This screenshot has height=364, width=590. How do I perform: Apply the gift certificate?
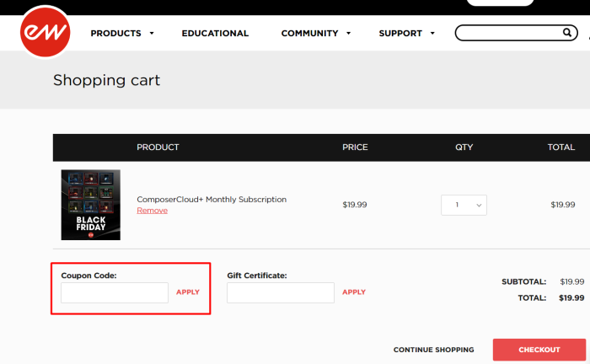pyautogui.click(x=354, y=292)
